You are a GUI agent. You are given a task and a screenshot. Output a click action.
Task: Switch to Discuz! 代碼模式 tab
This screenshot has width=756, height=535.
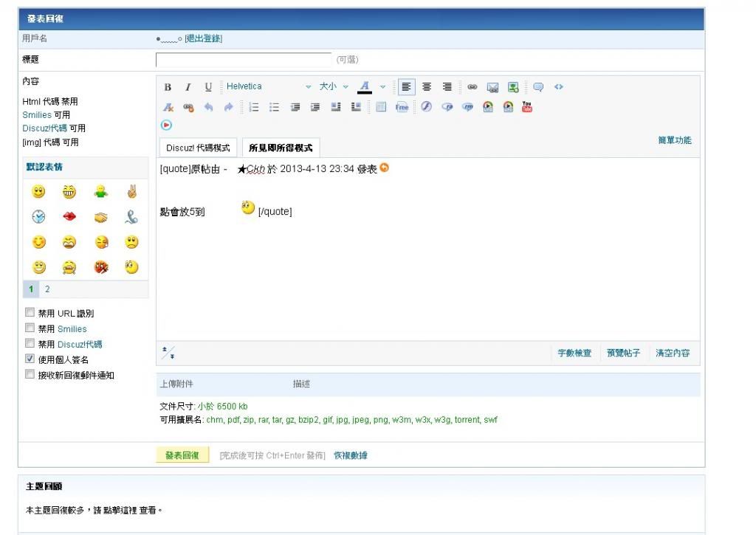pos(198,148)
